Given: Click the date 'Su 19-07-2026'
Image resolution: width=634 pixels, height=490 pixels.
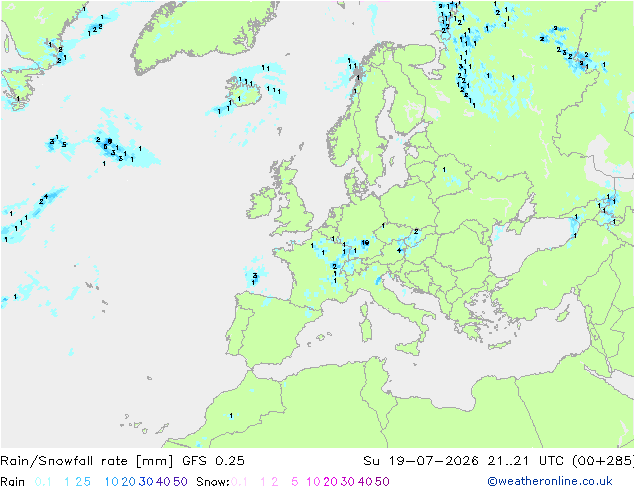Looking at the screenshot, I should [421, 461].
